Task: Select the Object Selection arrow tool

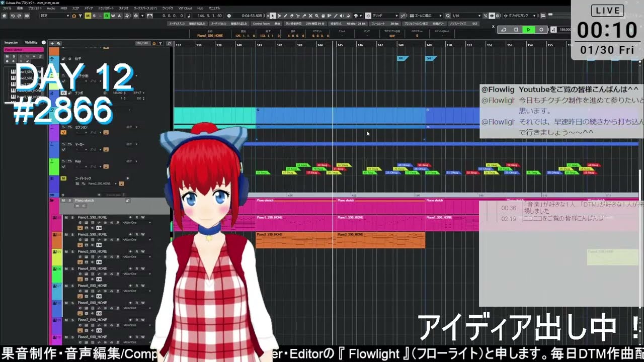Action: tap(273, 16)
